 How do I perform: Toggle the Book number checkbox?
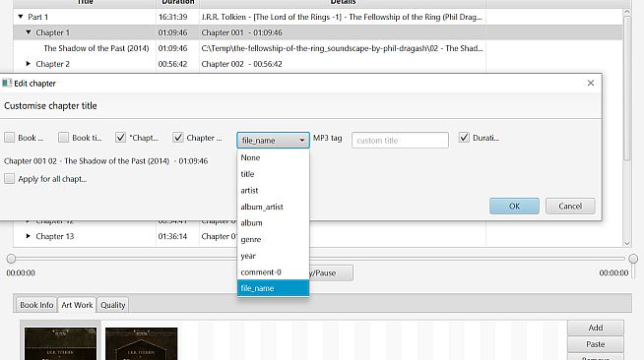click(10, 138)
